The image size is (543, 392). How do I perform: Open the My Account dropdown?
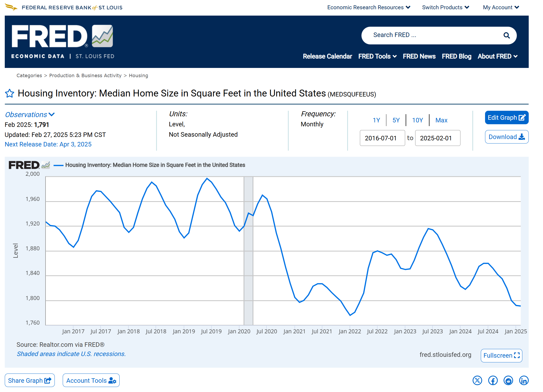pyautogui.click(x=501, y=7)
